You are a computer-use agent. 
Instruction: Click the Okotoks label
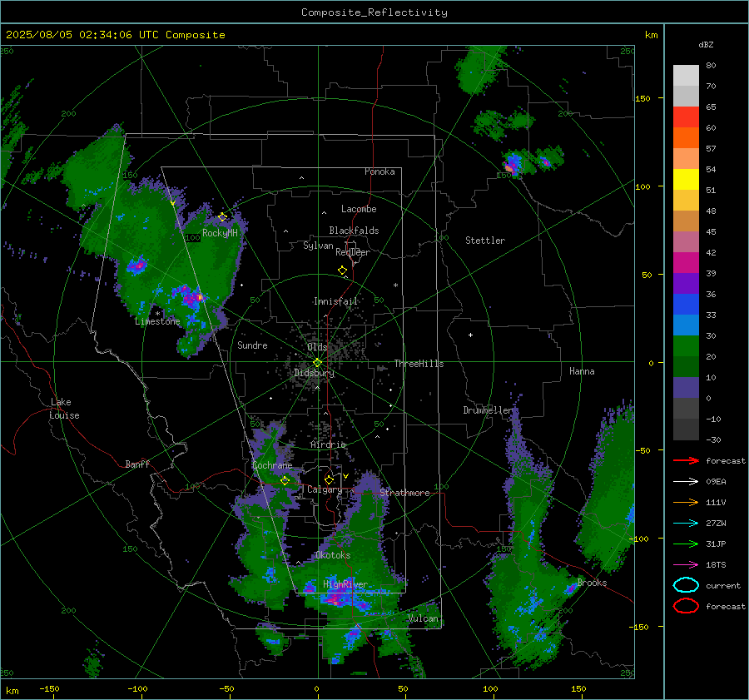(333, 555)
